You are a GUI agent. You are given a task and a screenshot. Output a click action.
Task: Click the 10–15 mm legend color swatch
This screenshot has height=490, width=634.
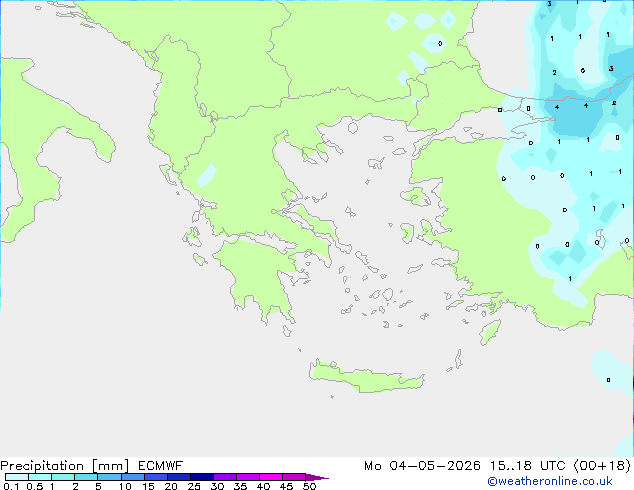click(133, 477)
